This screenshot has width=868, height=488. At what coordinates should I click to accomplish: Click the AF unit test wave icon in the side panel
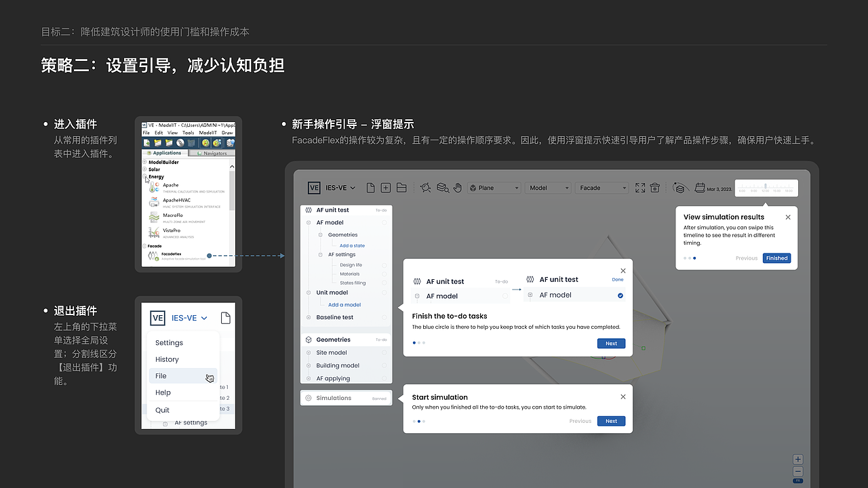click(x=309, y=210)
